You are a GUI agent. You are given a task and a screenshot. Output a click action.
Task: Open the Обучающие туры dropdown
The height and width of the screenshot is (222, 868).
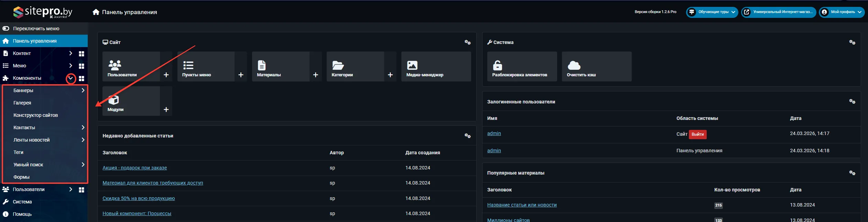coord(712,12)
